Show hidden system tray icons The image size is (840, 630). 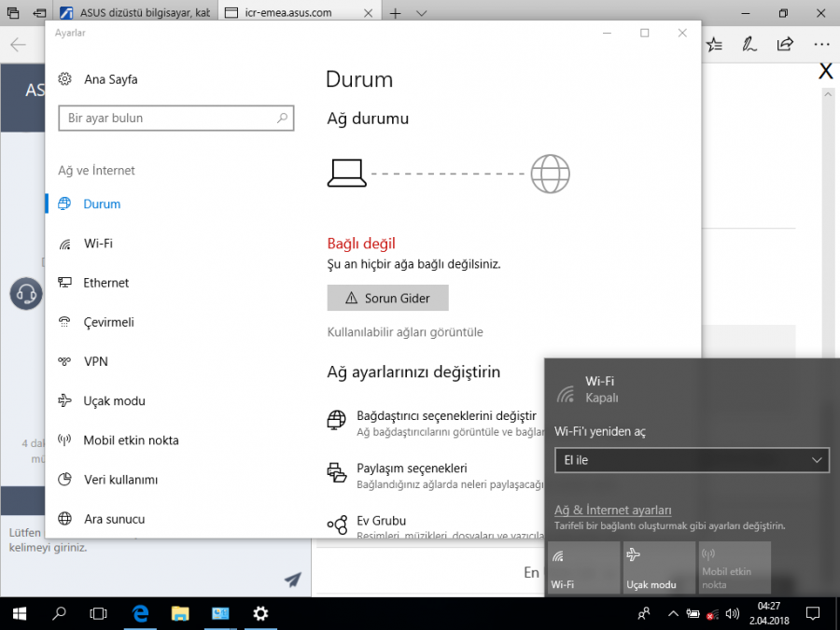[x=672, y=614]
